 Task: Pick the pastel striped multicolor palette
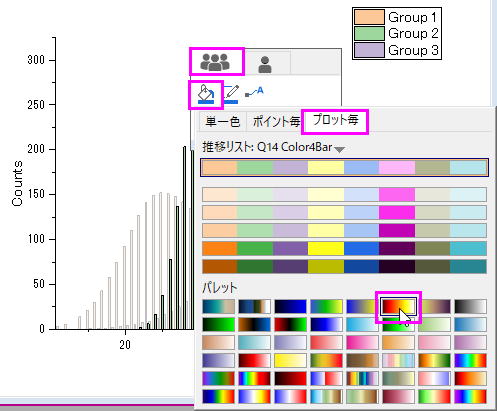point(398,360)
